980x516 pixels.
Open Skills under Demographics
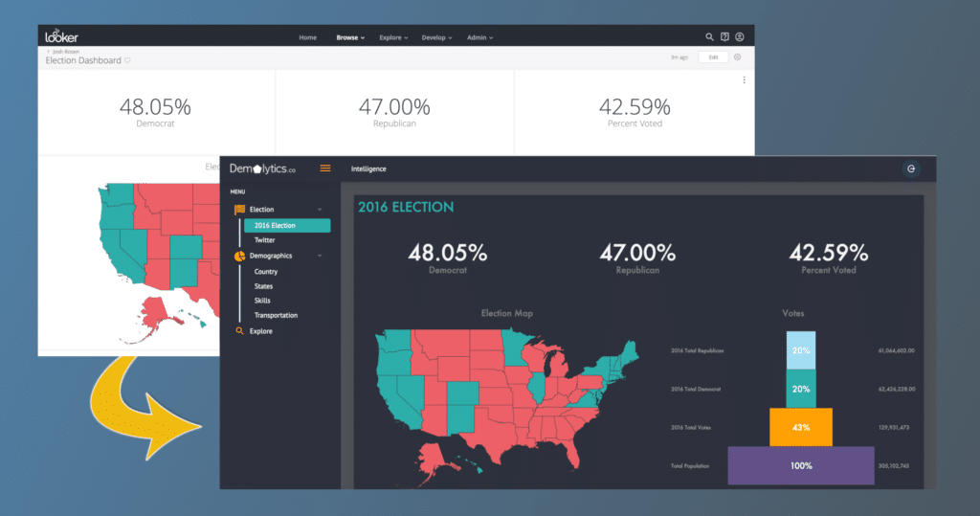[x=262, y=301]
